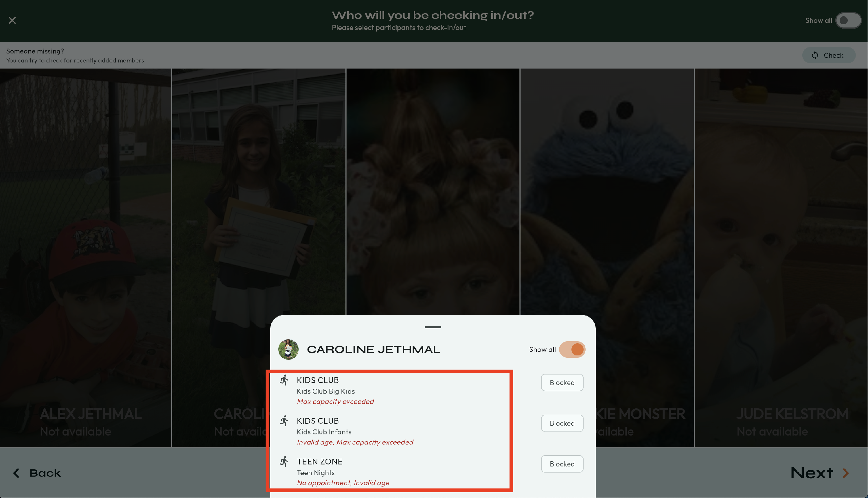868x498 pixels.
Task: Click the refresh icon in Check button
Action: [x=815, y=56]
